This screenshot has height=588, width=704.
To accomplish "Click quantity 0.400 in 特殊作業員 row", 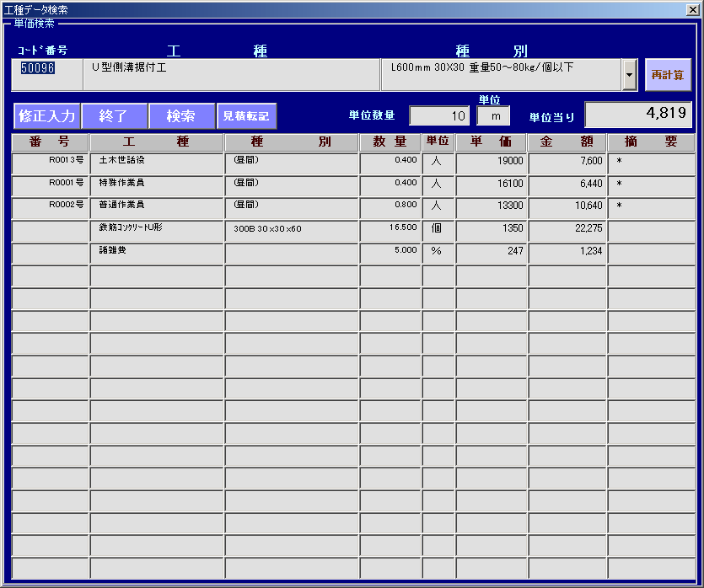I will (390, 186).
